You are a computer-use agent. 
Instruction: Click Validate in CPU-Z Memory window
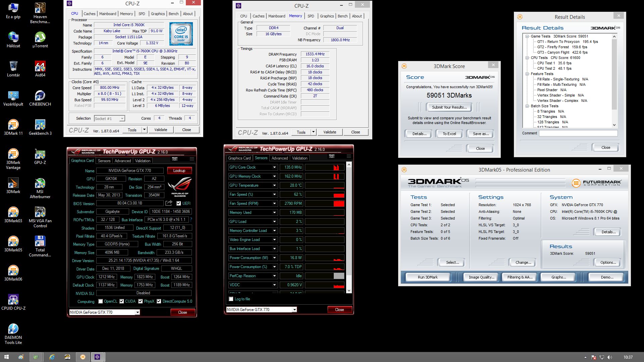pos(330,132)
